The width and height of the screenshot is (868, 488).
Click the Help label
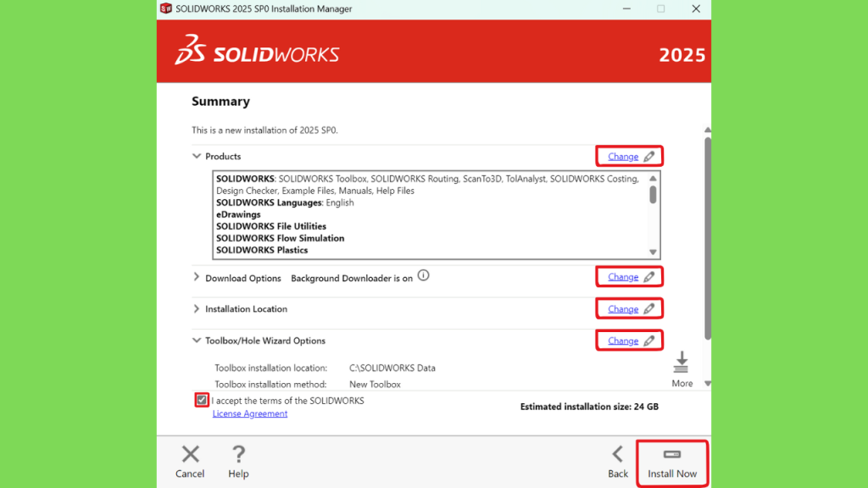coord(238,474)
